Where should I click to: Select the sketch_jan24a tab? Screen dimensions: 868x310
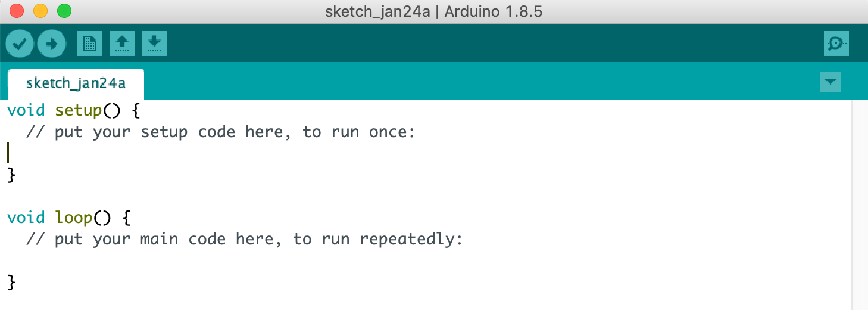(76, 83)
